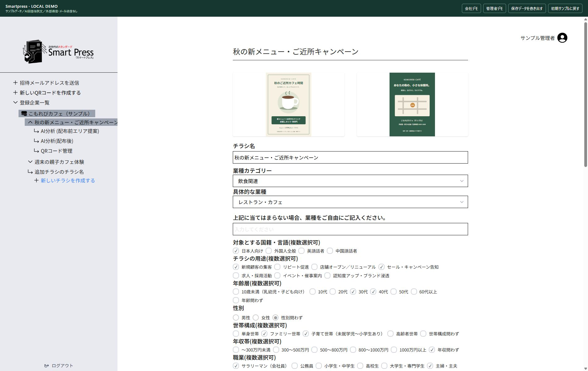Check the 認知度アップ・ブランド浸透 checkbox
Image resolution: width=588 pixels, height=371 pixels.
point(327,275)
